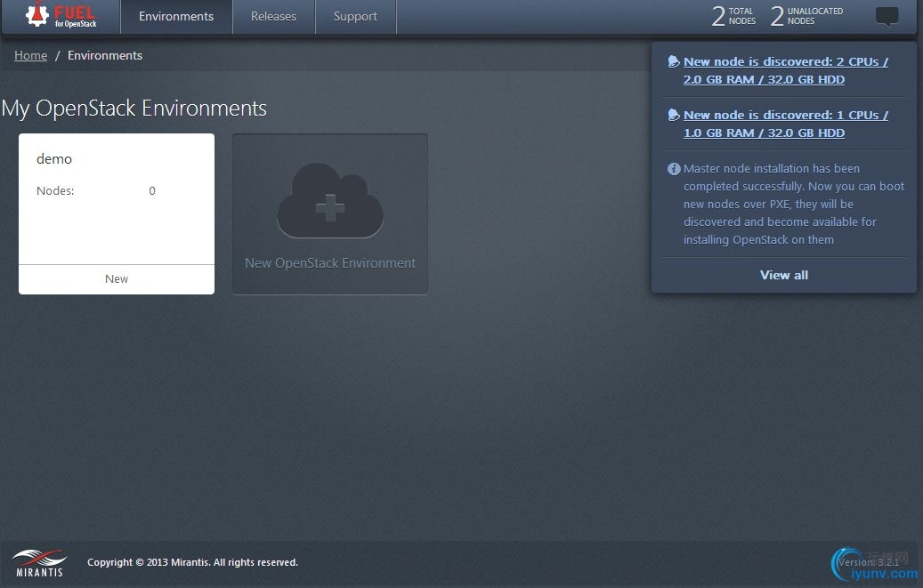
Task: Switch to the Releases tab
Action: click(x=274, y=17)
